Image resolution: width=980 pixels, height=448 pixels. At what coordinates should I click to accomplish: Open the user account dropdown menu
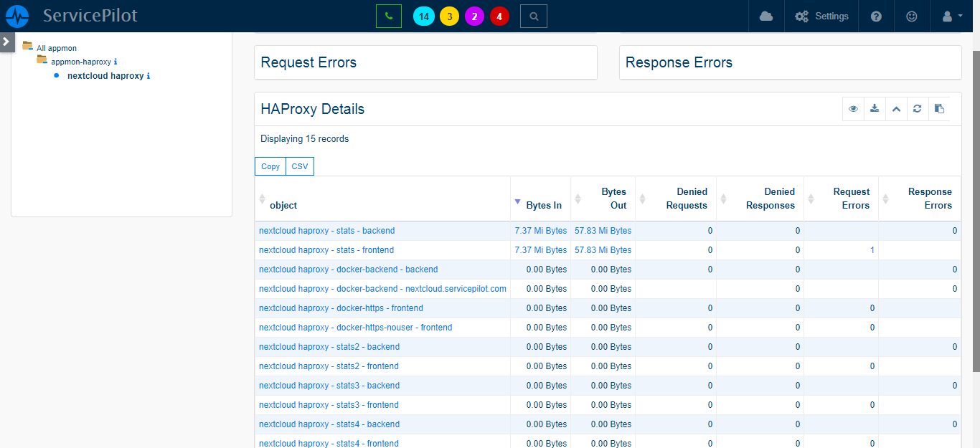[x=951, y=16]
